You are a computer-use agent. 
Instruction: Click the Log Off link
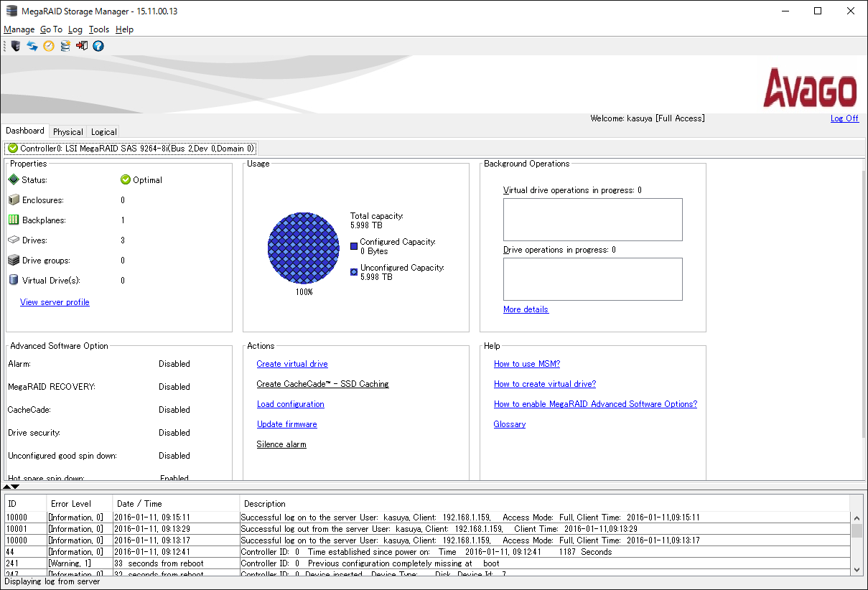(844, 118)
